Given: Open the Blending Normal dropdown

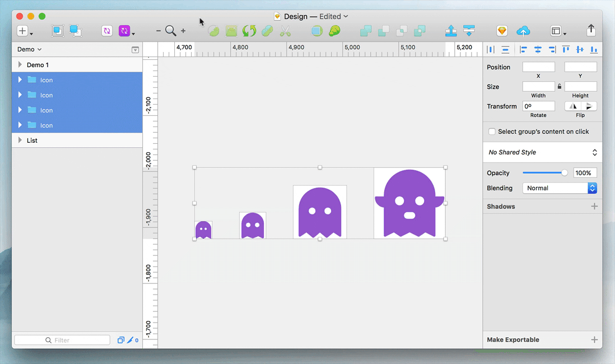Looking at the screenshot, I should point(560,188).
